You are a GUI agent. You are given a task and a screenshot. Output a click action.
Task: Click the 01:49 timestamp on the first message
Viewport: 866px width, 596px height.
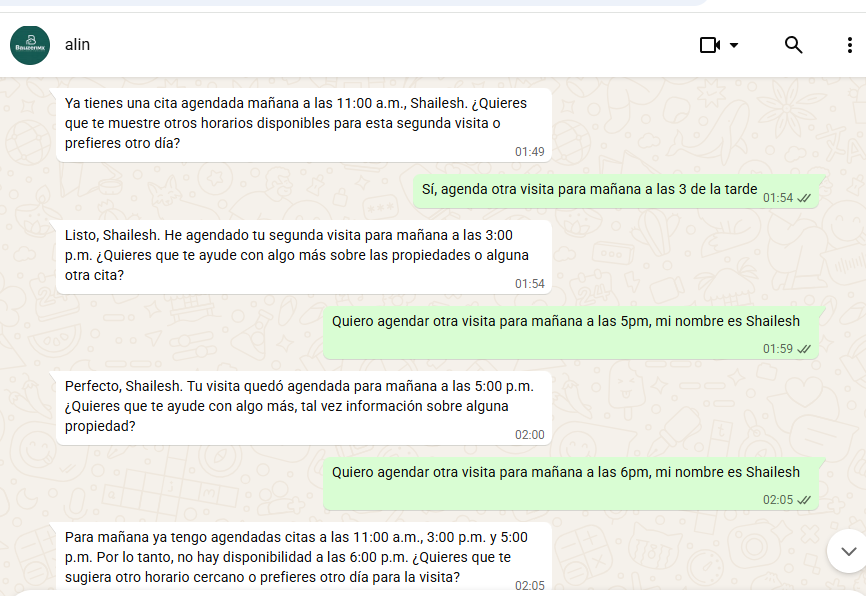530,152
